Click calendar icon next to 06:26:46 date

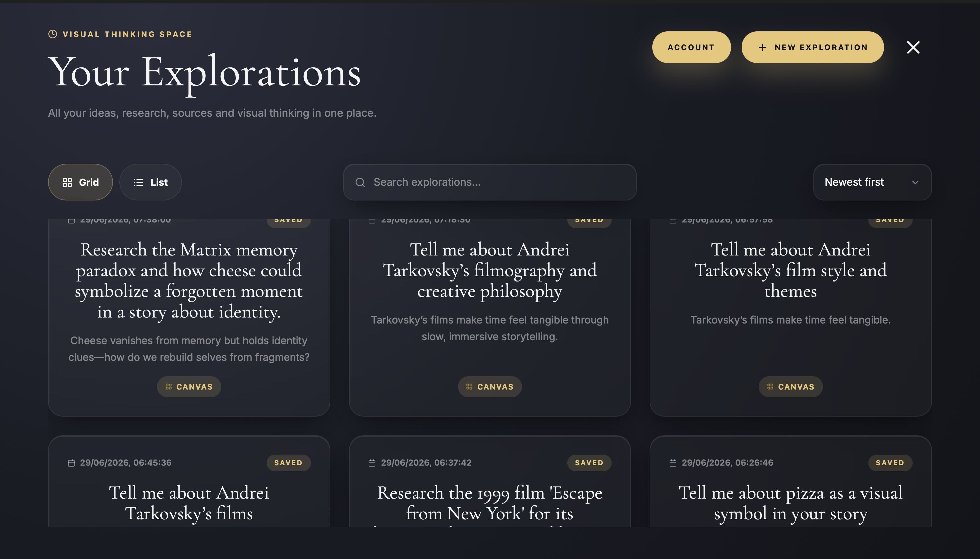click(x=673, y=463)
